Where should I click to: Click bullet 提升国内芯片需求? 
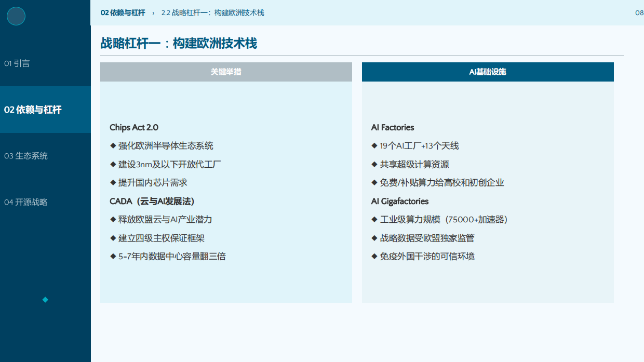149,183
